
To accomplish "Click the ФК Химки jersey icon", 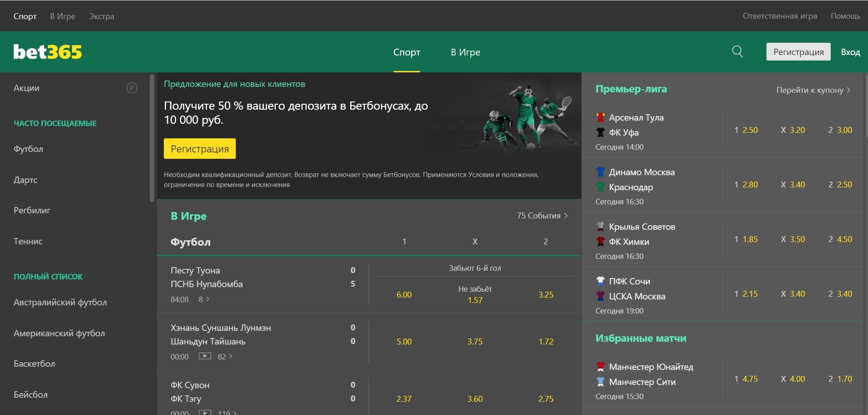I will click(x=600, y=242).
